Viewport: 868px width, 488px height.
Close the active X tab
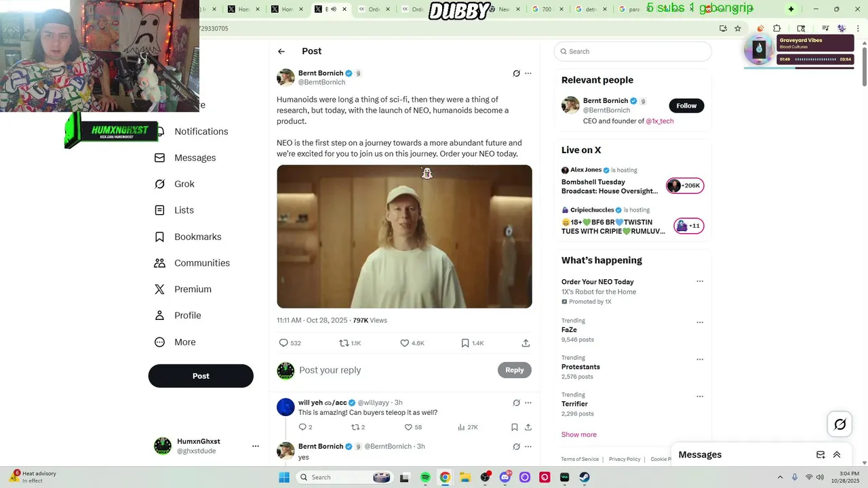click(x=344, y=9)
